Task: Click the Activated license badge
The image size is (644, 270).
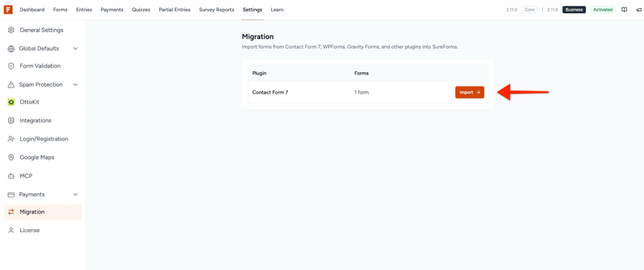Action: point(602,9)
